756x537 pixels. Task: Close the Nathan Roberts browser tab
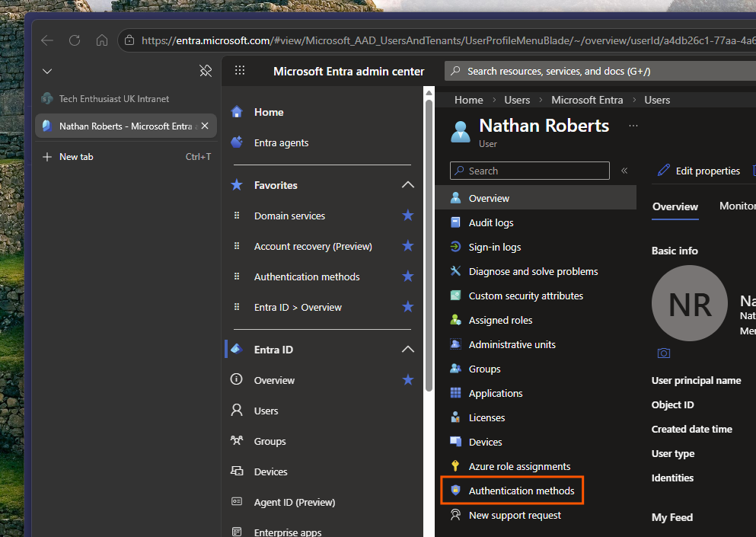[205, 126]
